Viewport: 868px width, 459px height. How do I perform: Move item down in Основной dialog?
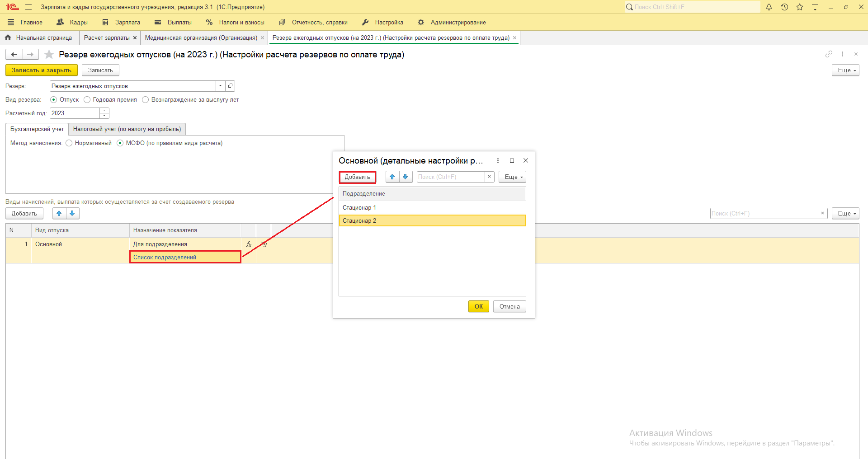(x=406, y=177)
